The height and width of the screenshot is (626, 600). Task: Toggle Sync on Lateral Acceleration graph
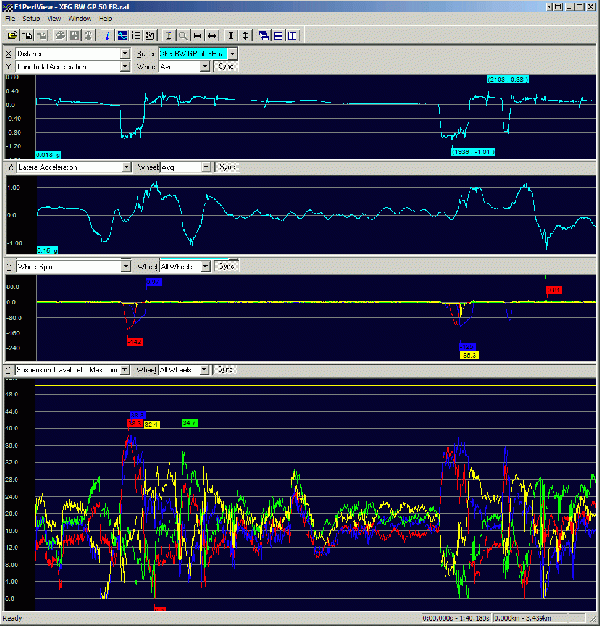pos(226,167)
